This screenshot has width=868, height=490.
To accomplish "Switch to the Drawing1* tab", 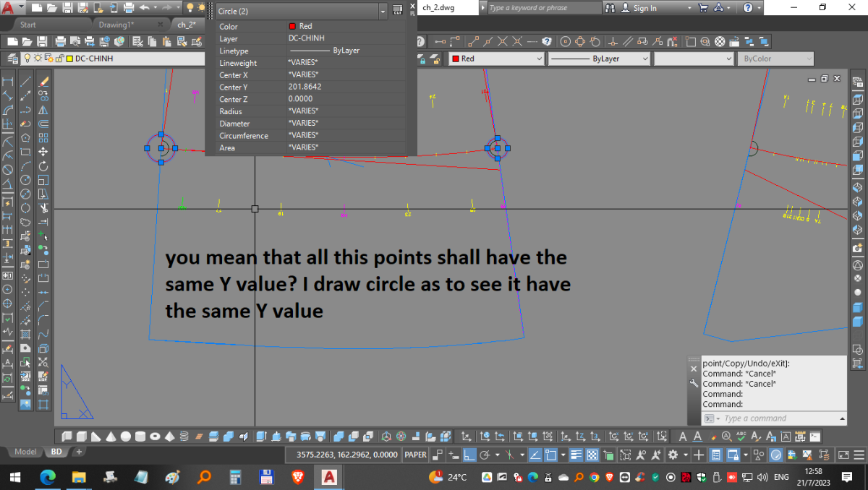I will [x=116, y=25].
